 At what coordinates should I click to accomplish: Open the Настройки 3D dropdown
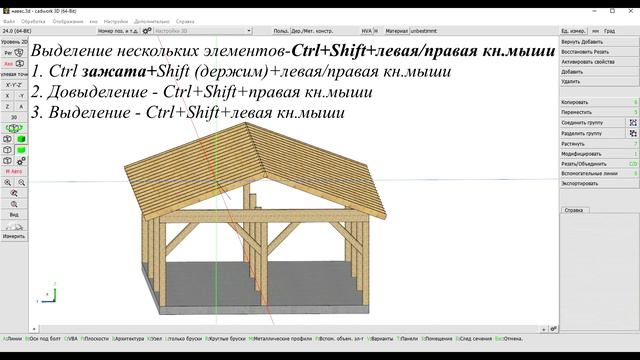(x=202, y=31)
